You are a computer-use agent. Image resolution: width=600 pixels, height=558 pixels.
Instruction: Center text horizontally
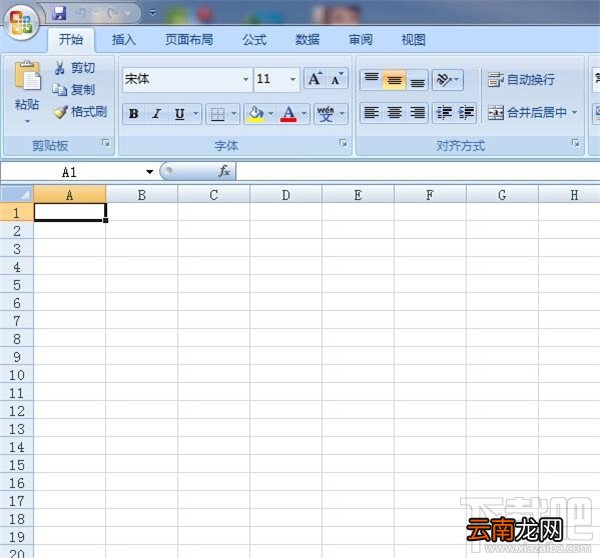click(x=394, y=113)
